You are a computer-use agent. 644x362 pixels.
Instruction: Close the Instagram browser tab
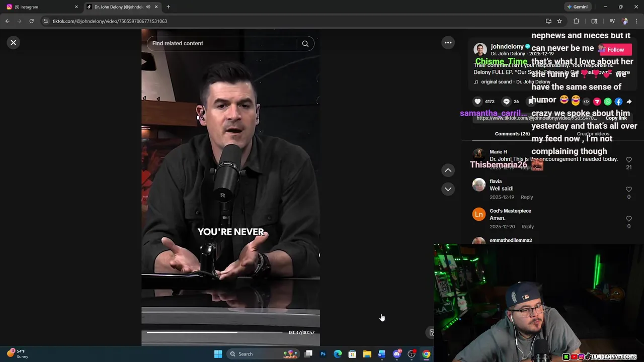coord(76,7)
